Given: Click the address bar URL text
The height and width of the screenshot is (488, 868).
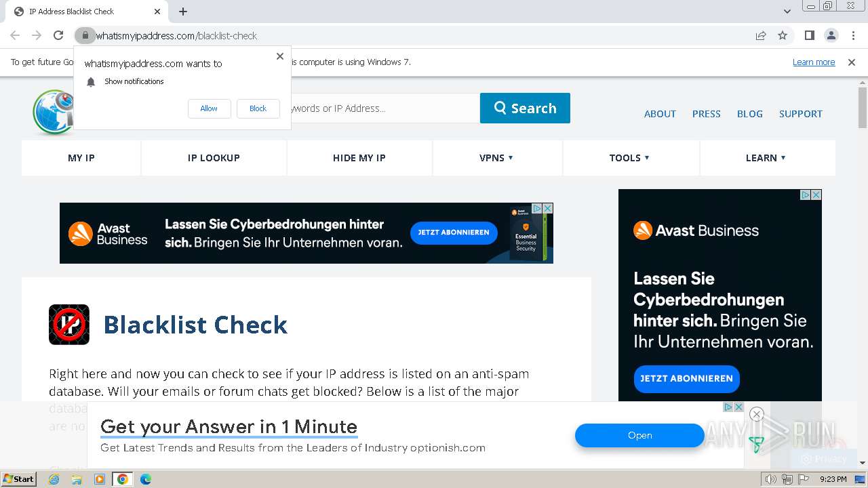Looking at the screenshot, I should coord(176,36).
